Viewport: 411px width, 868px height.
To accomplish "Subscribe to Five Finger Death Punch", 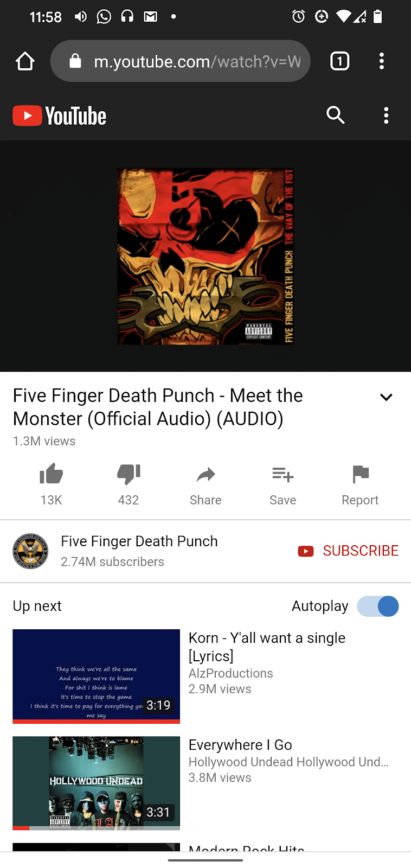I will (x=348, y=551).
